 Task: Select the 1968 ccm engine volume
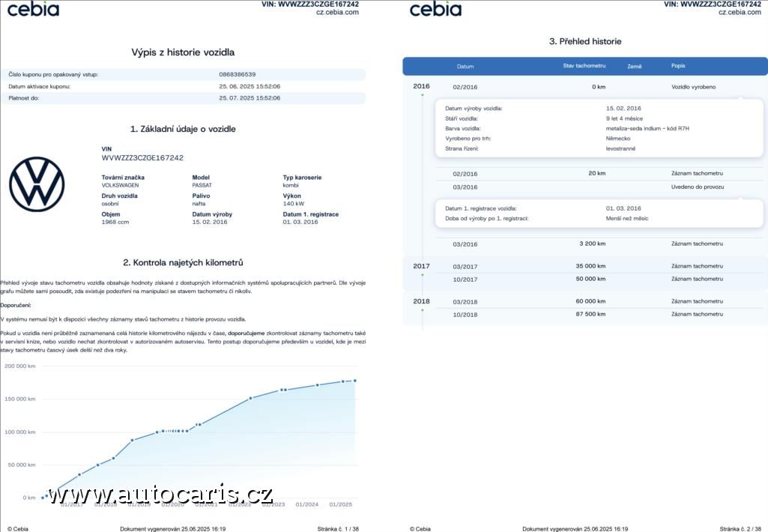pyautogui.click(x=115, y=222)
